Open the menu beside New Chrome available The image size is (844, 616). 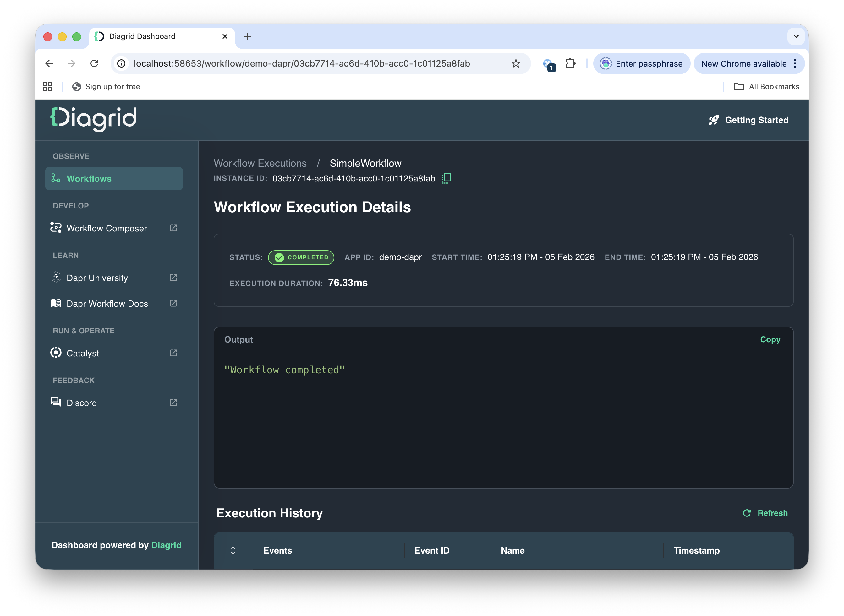(795, 63)
